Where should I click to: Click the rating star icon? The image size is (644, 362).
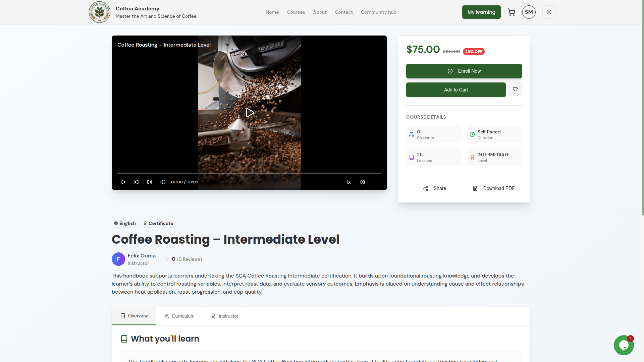coord(166,259)
